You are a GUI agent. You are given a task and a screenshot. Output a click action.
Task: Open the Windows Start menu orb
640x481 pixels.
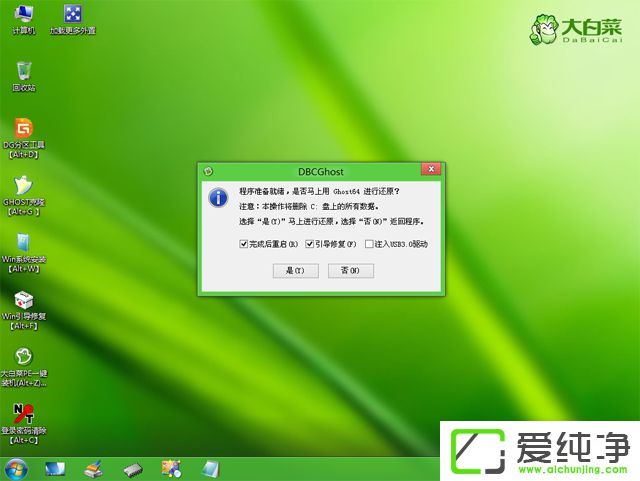(x=17, y=468)
